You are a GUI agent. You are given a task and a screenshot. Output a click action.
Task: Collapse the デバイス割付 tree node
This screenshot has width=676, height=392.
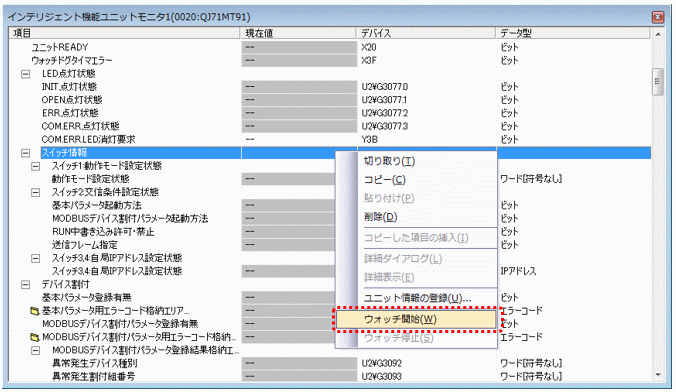[25, 285]
